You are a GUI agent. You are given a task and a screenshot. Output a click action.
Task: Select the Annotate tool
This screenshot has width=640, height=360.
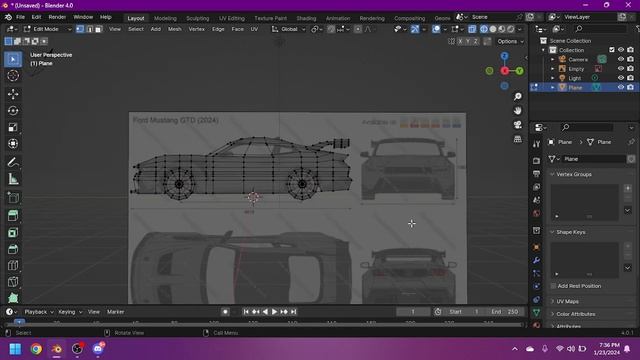click(13, 162)
